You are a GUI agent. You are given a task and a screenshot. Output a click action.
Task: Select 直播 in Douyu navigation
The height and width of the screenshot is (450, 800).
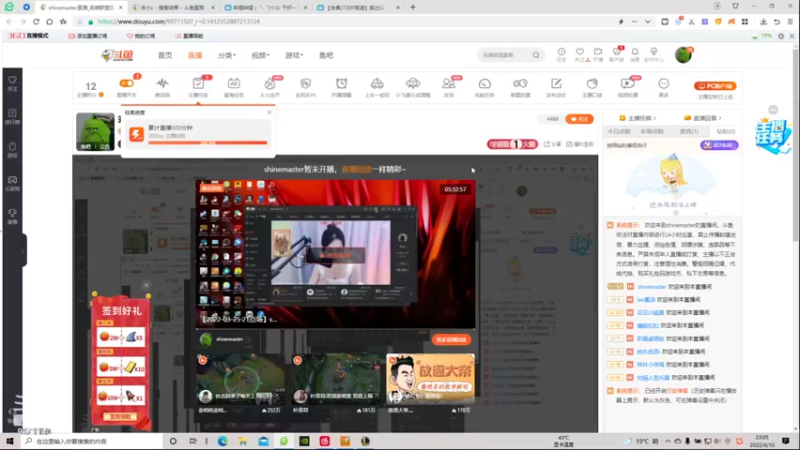pyautogui.click(x=195, y=55)
